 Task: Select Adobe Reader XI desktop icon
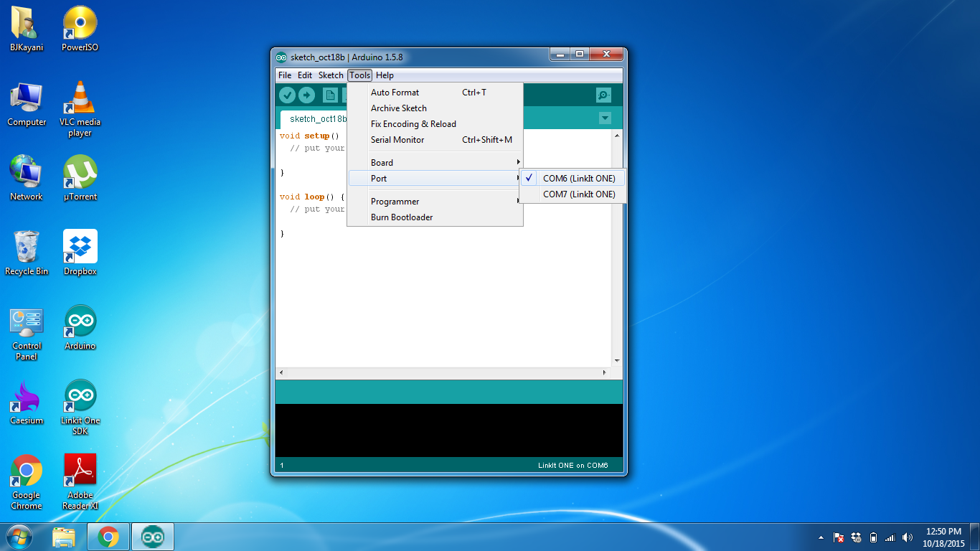(80, 482)
